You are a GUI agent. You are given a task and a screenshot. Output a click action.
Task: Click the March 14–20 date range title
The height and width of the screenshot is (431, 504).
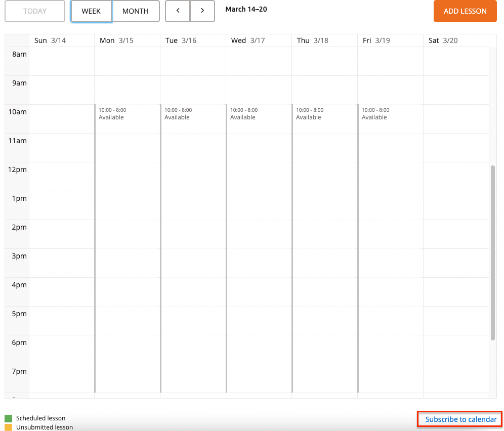click(246, 9)
